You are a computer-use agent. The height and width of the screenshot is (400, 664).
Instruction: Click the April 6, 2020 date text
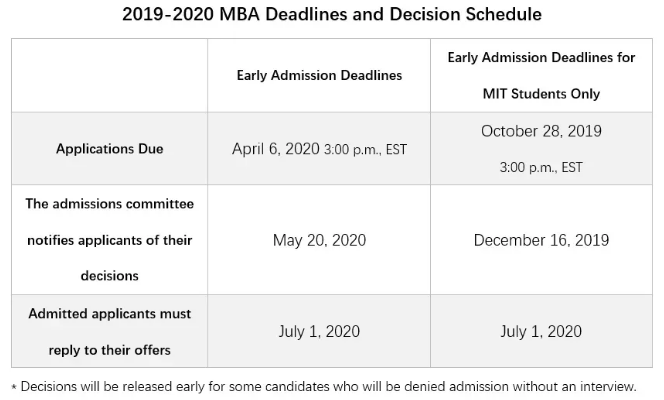pos(275,149)
